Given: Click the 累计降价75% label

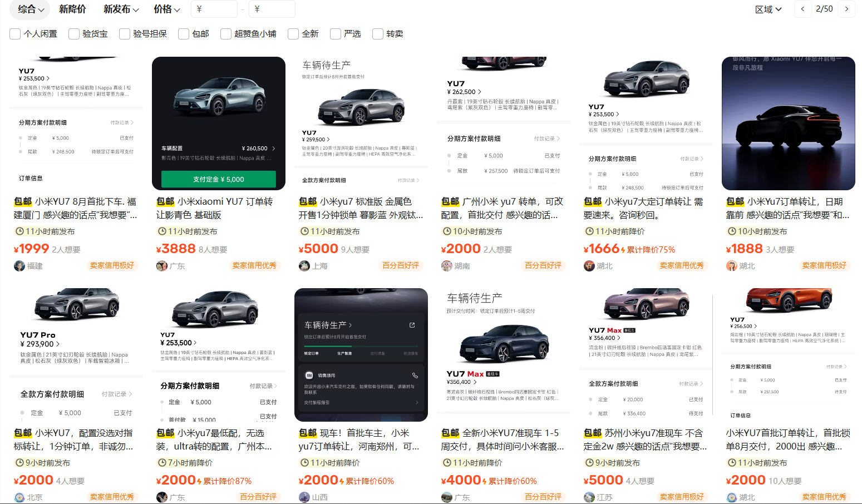Looking at the screenshot, I should point(651,250).
